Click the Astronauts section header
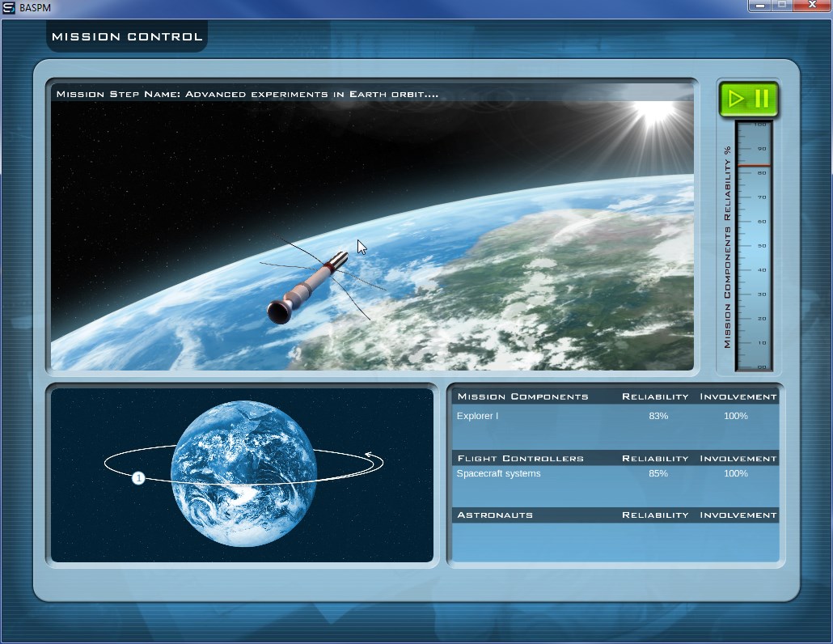 (495, 515)
